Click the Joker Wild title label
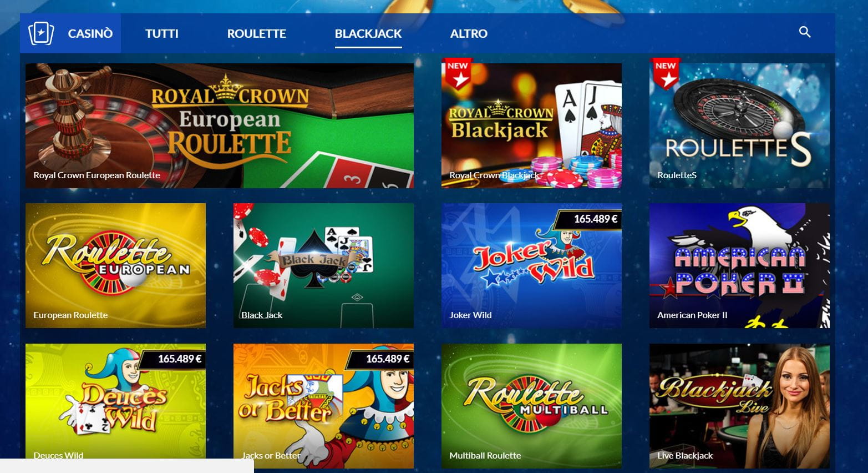Screen dimensions: 868x473 tap(470, 315)
